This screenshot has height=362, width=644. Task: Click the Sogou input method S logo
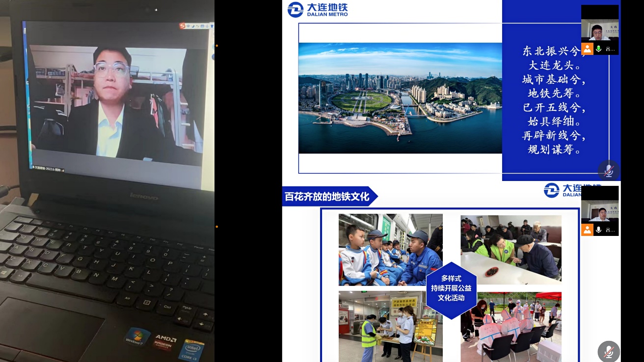[x=182, y=26]
